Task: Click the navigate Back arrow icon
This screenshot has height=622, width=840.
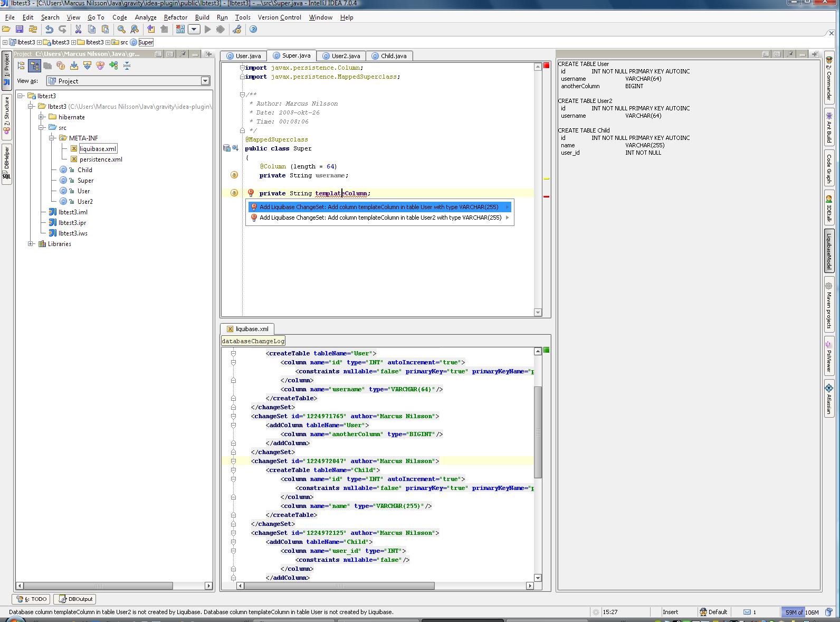Action: point(151,30)
